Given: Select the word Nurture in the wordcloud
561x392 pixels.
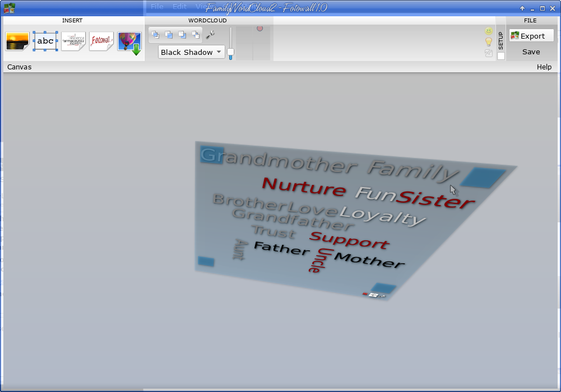Looking at the screenshot, I should point(304,186).
